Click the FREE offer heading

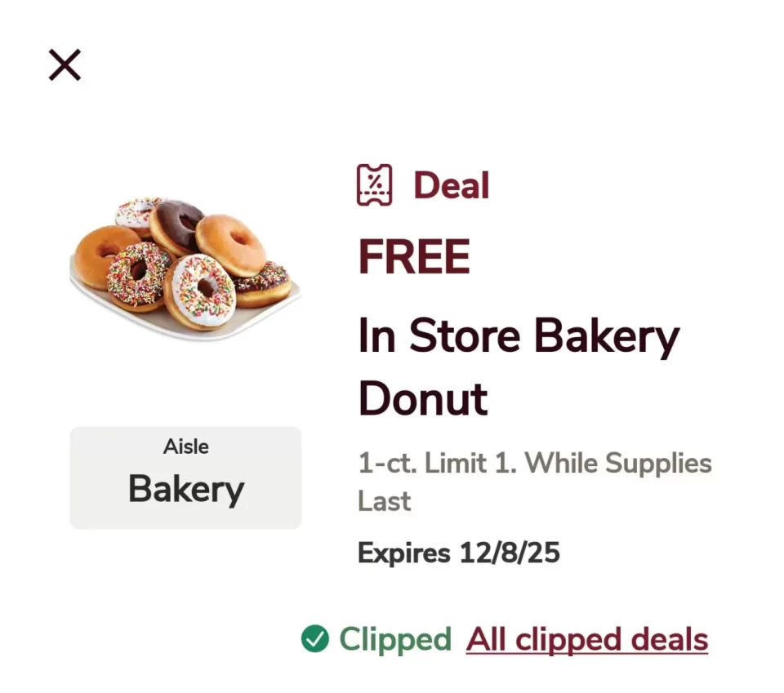click(414, 257)
